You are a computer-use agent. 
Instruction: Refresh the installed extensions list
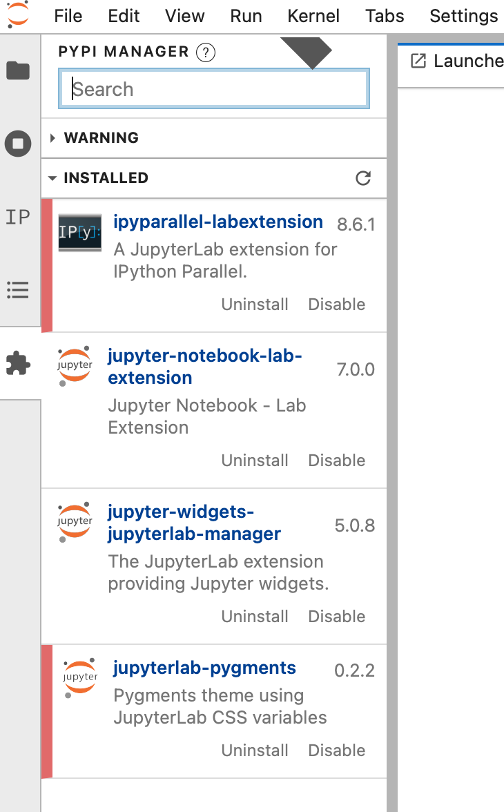tap(363, 177)
